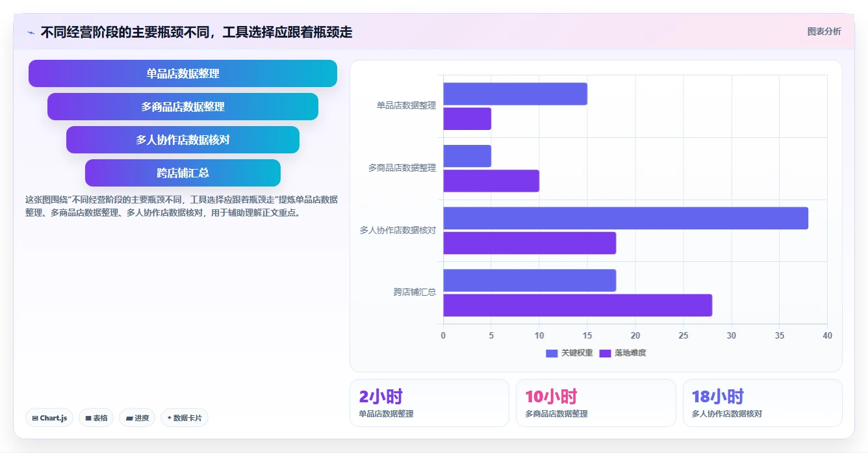Click 多人协作店数据核对 caption under 18小时
The width and height of the screenshot is (868, 453).
click(x=727, y=413)
